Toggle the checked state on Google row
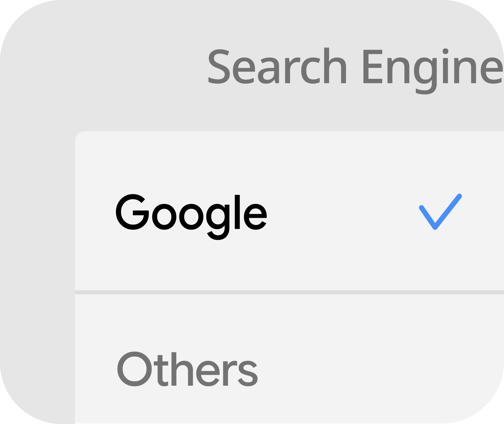The image size is (504, 424). [289, 211]
